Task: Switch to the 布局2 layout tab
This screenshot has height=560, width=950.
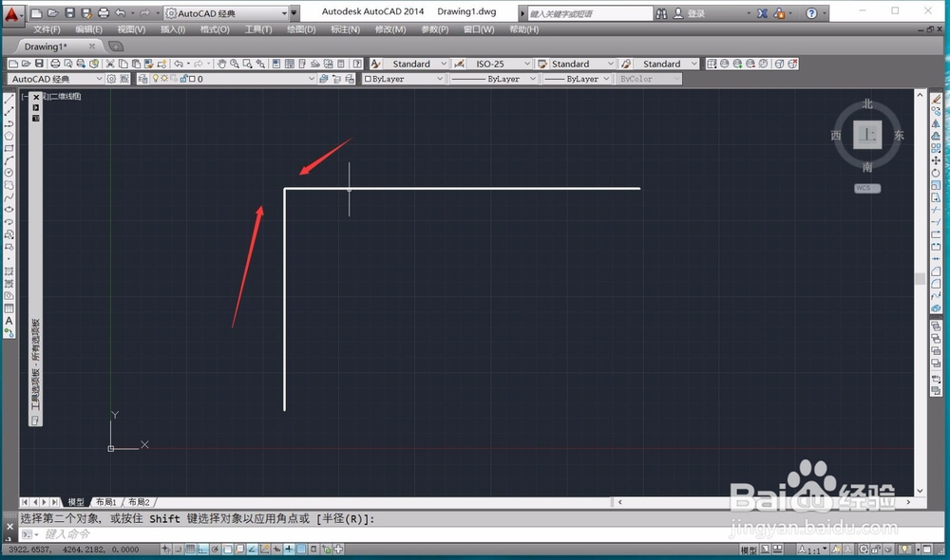Action: (139, 502)
